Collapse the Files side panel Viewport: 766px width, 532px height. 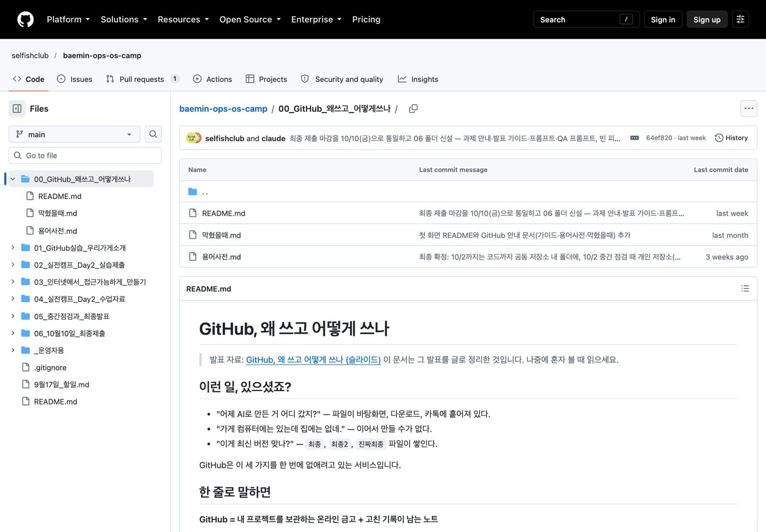17,109
